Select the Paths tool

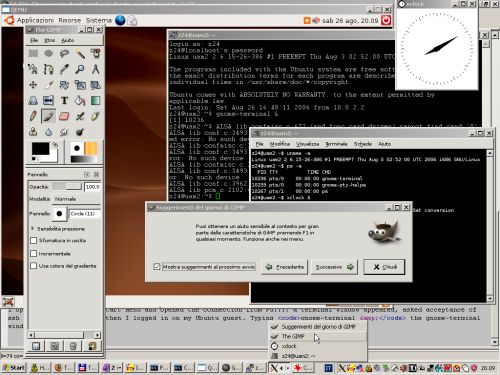pos(49,69)
